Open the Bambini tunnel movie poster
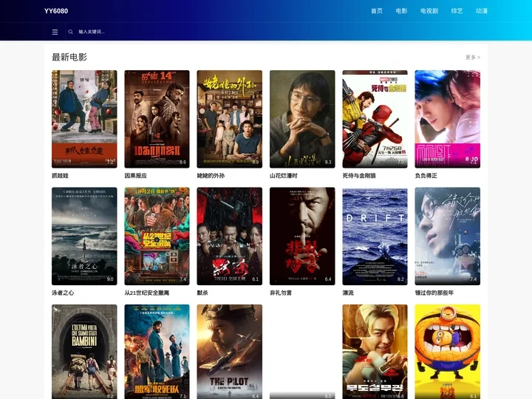 click(84, 352)
